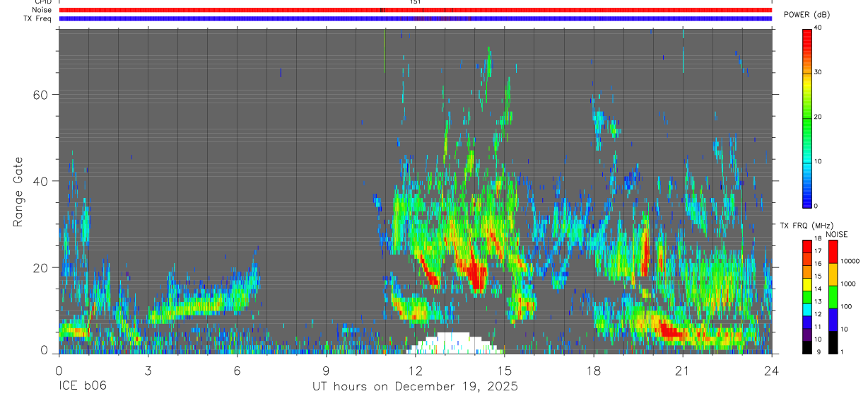Click the 'POWER (dB)' colorbar title

pos(807,15)
